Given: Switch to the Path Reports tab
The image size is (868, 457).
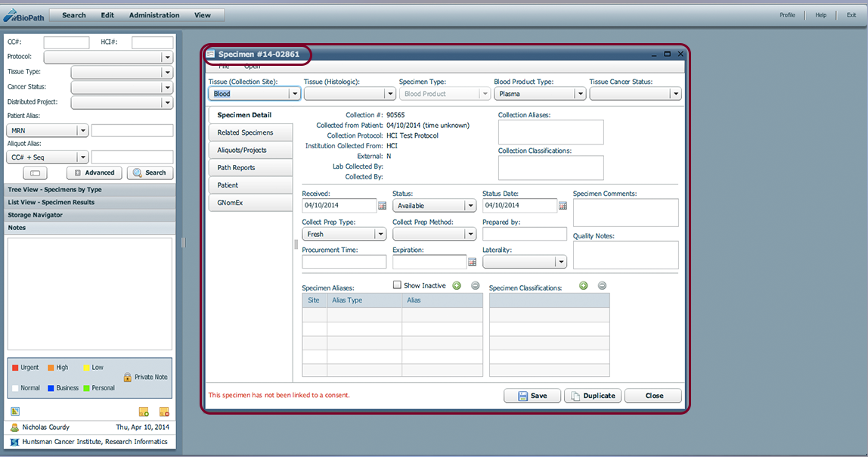Looking at the screenshot, I should [251, 168].
